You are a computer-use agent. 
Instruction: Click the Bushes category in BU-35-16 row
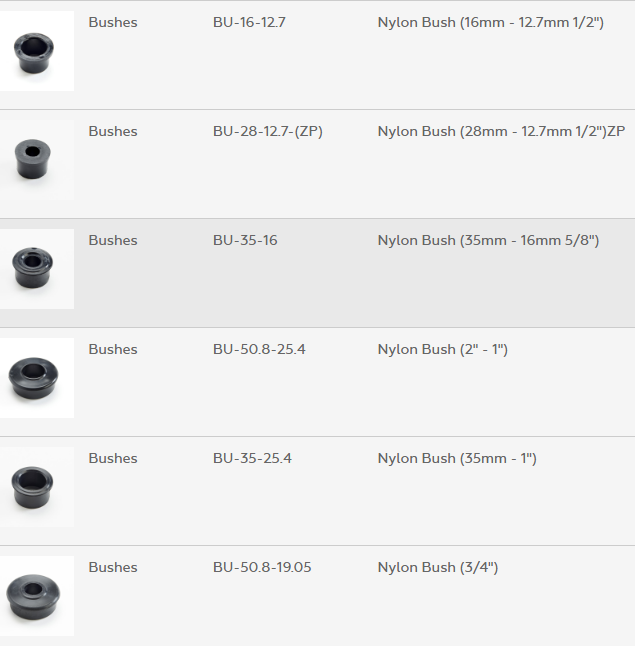(x=113, y=240)
